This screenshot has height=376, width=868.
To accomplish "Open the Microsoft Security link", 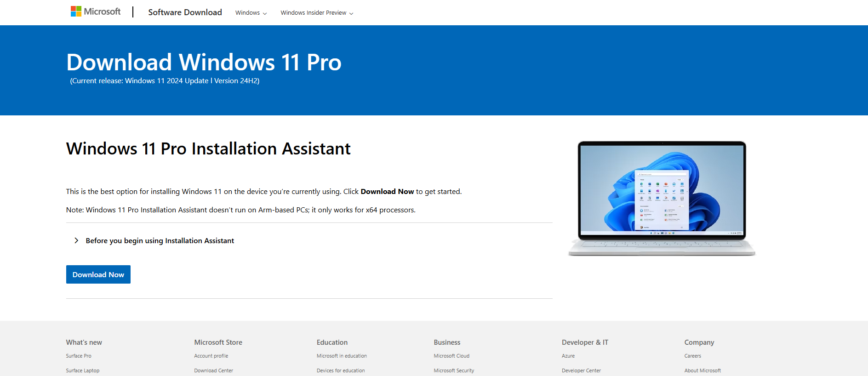I will 454,370.
